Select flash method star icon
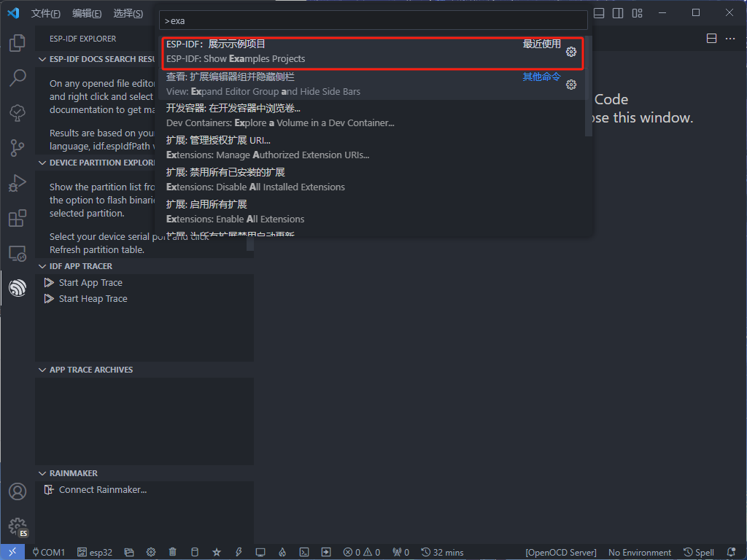This screenshot has height=560, width=747. point(217,553)
